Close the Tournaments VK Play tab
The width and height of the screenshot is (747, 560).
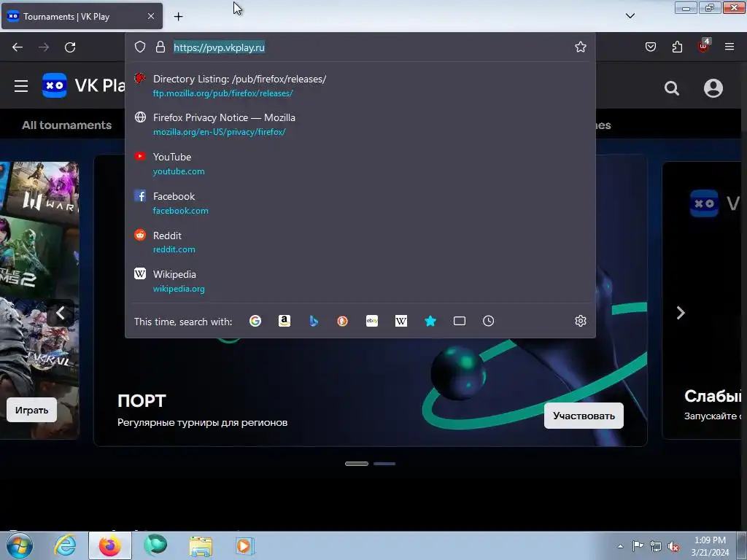point(150,16)
